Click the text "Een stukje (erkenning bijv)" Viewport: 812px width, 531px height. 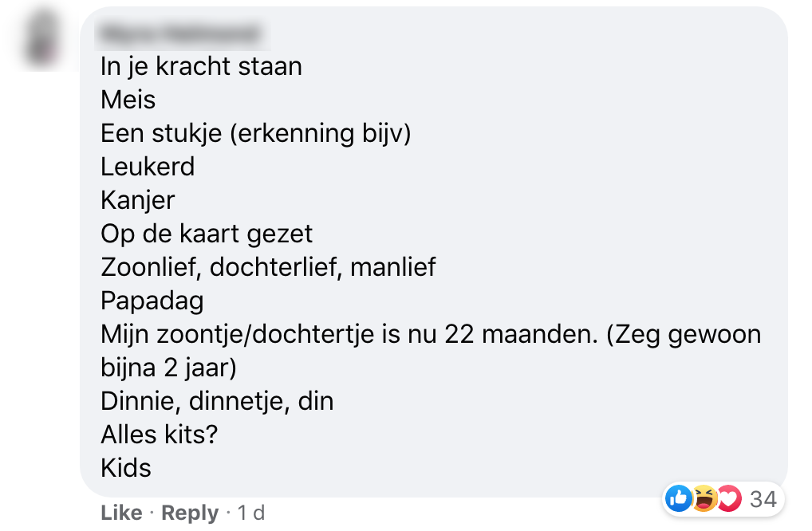coord(255,133)
